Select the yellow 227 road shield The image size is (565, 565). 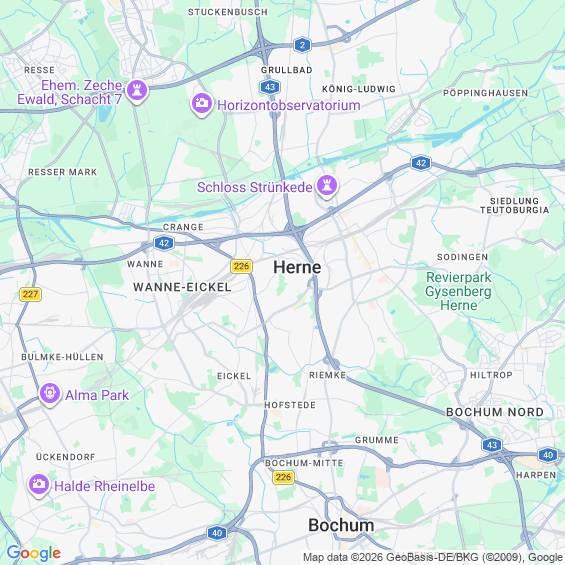(x=30, y=294)
